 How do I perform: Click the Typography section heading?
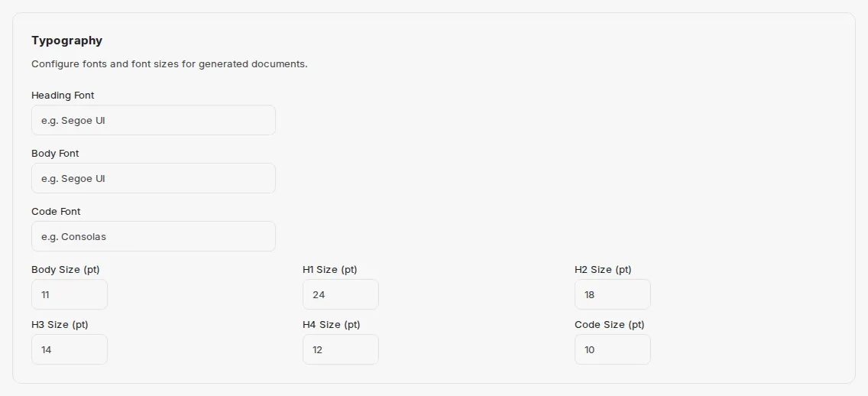(x=67, y=41)
